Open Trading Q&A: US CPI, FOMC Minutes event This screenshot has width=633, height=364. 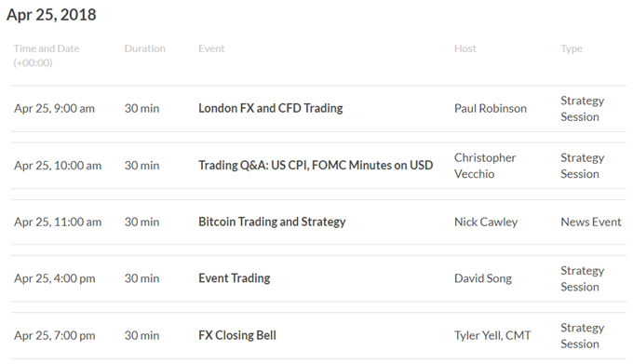click(316, 165)
